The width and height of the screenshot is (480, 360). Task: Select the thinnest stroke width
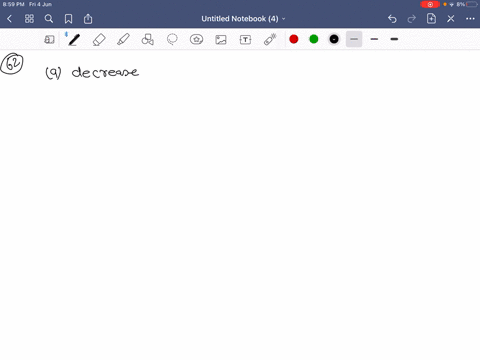point(354,39)
